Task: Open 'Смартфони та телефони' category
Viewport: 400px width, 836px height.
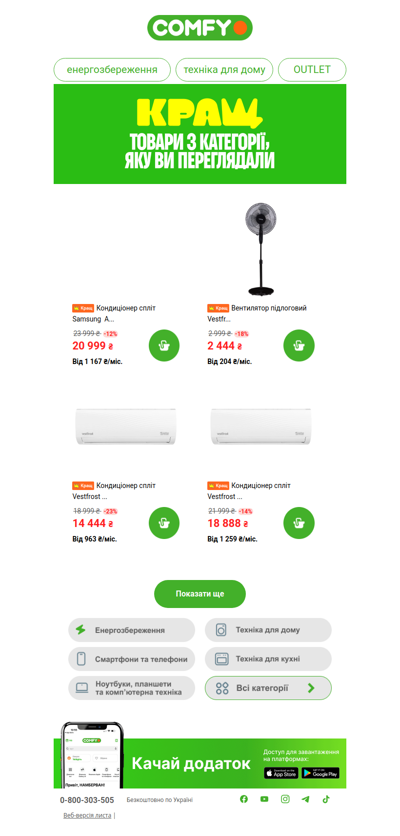Action: click(132, 659)
